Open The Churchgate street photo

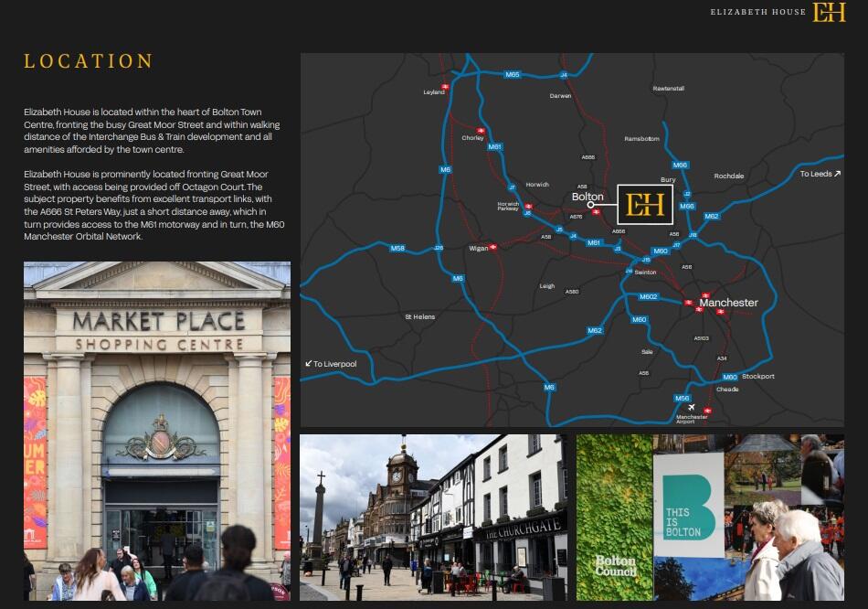point(433,517)
